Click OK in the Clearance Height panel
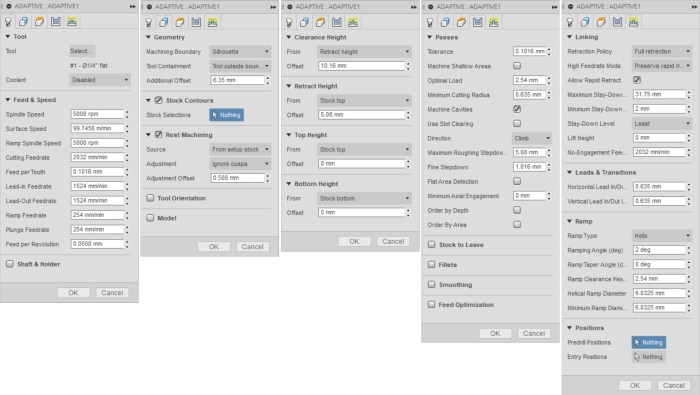This screenshot has width=700, height=395. pos(354,241)
